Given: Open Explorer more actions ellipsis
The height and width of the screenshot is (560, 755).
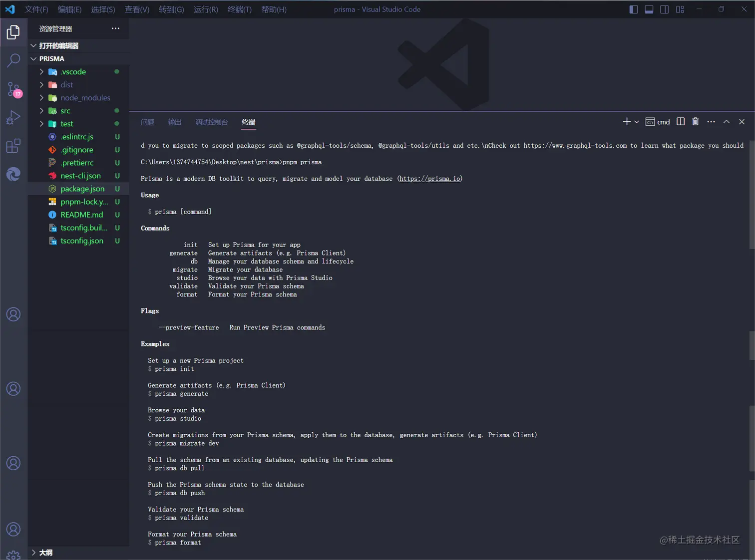Looking at the screenshot, I should click(115, 28).
